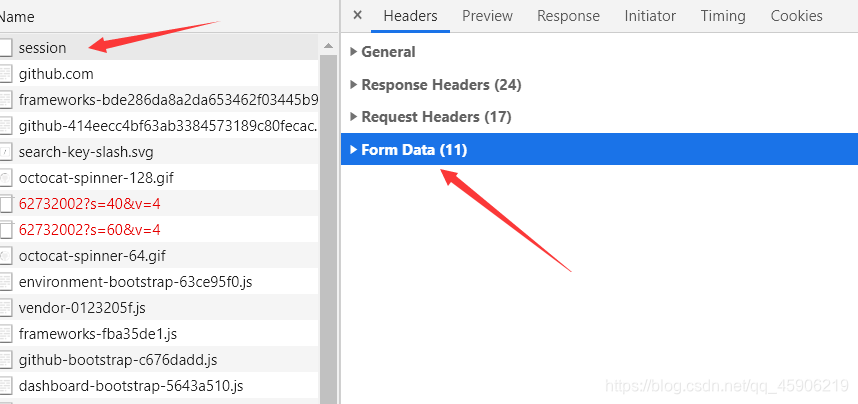Select the github.com request
This screenshot has width=858, height=404.
pos(159,73)
